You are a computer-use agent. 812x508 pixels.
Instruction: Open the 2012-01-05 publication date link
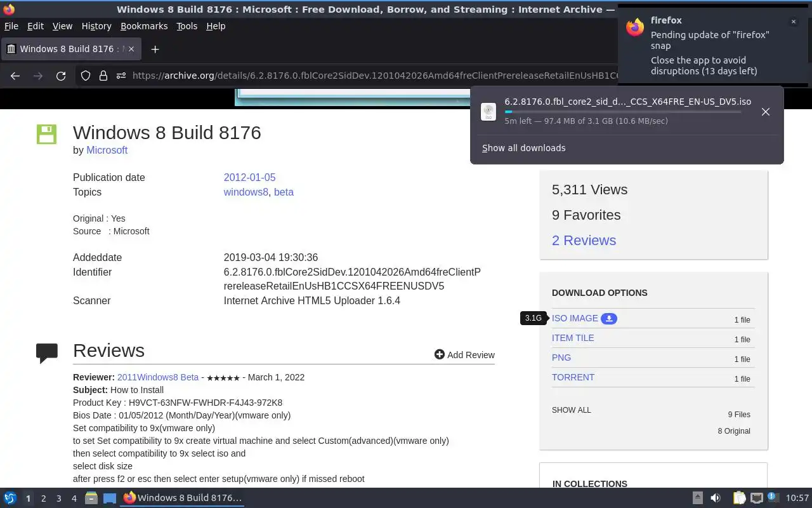(249, 178)
